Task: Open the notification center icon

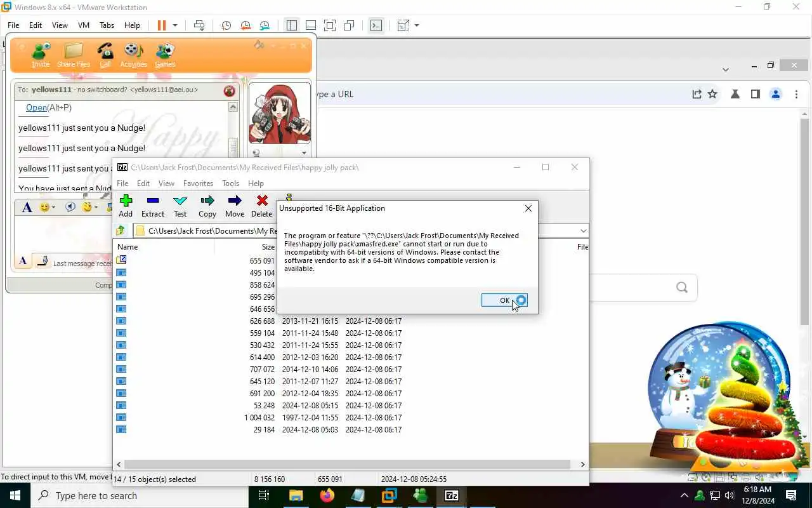Action: coord(791,495)
